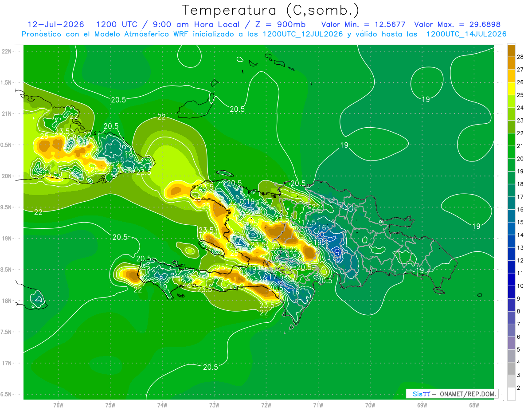Click legend swatch between 9 and 10

tap(511, 292)
